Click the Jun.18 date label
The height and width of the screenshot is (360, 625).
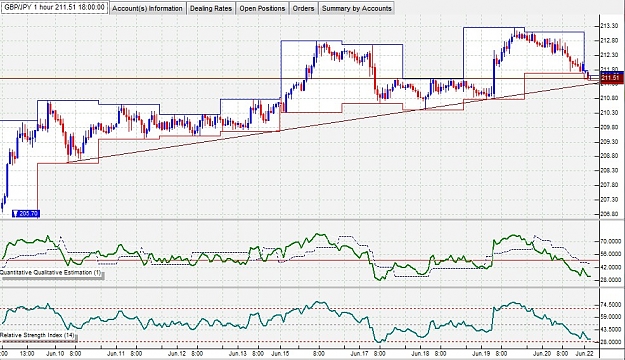click(420, 354)
